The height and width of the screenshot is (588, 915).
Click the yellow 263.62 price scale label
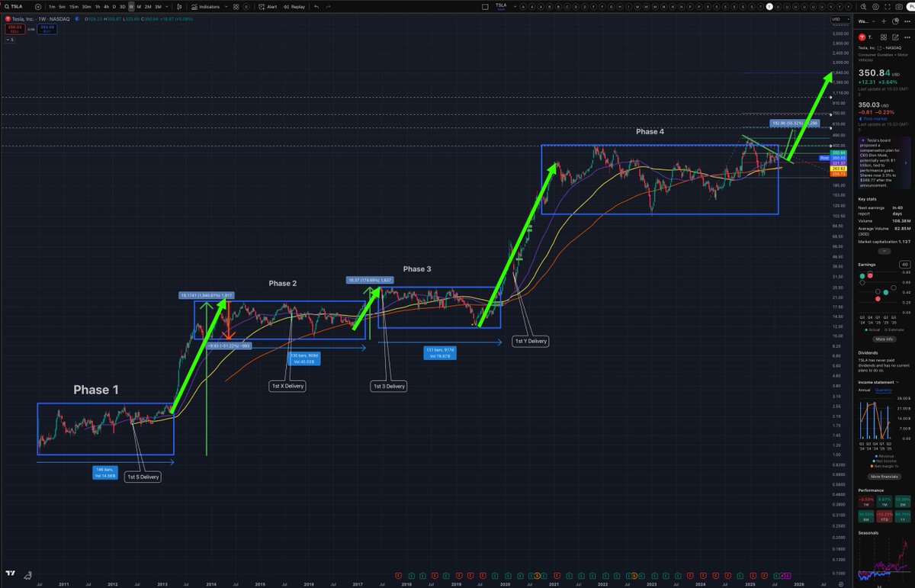(x=839, y=169)
